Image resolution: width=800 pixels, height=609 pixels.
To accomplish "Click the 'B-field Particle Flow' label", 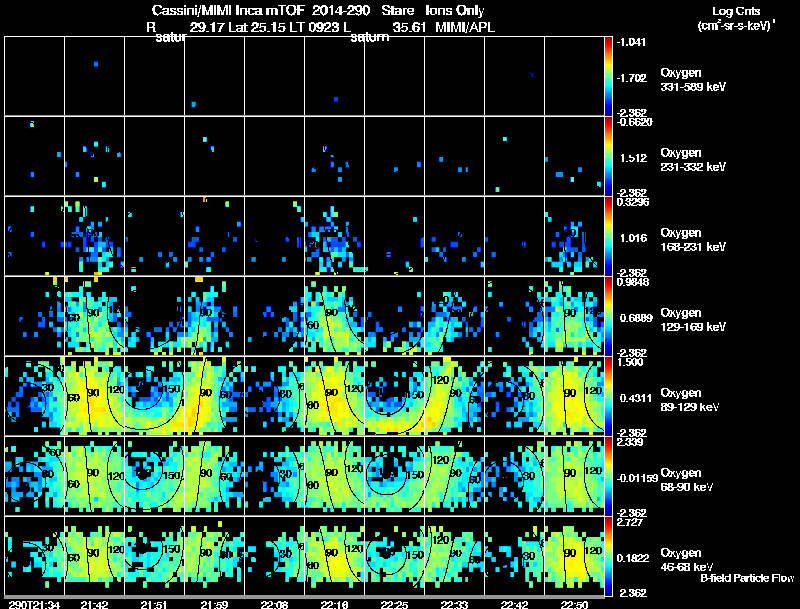I will 747,578.
